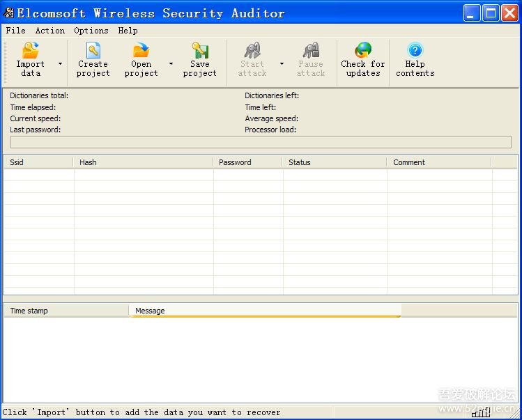Click the 'Time left:' label
The image size is (522, 420).
[261, 107]
